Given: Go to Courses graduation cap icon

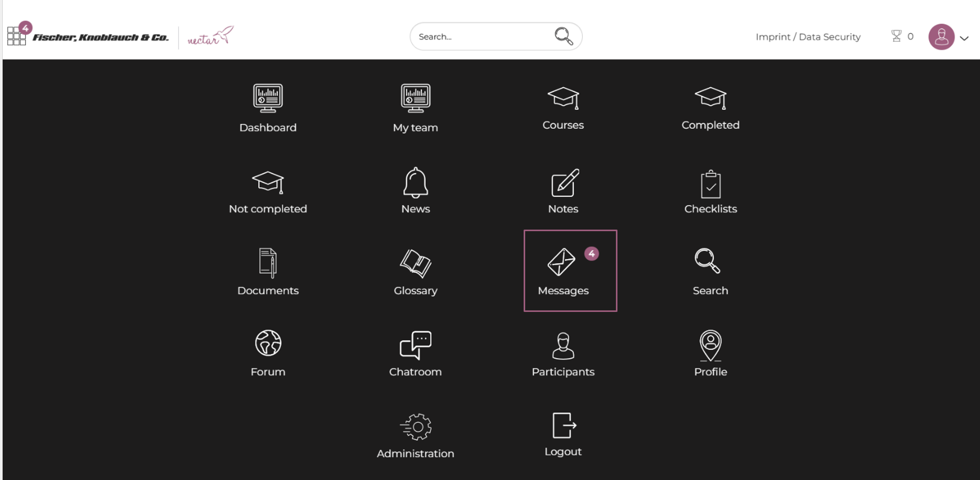Looking at the screenshot, I should [563, 98].
